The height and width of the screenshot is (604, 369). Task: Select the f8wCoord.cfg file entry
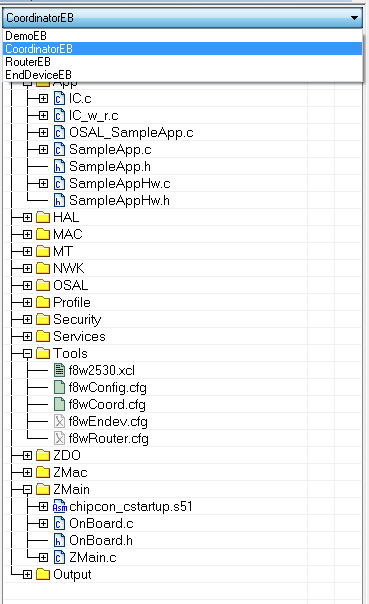(107, 404)
